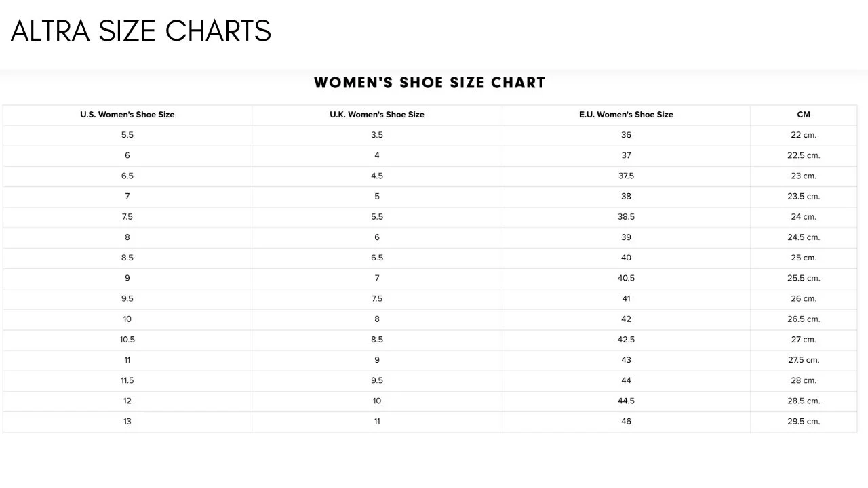Select E.U. size 40.5 cell
868x488 pixels.
coord(626,278)
